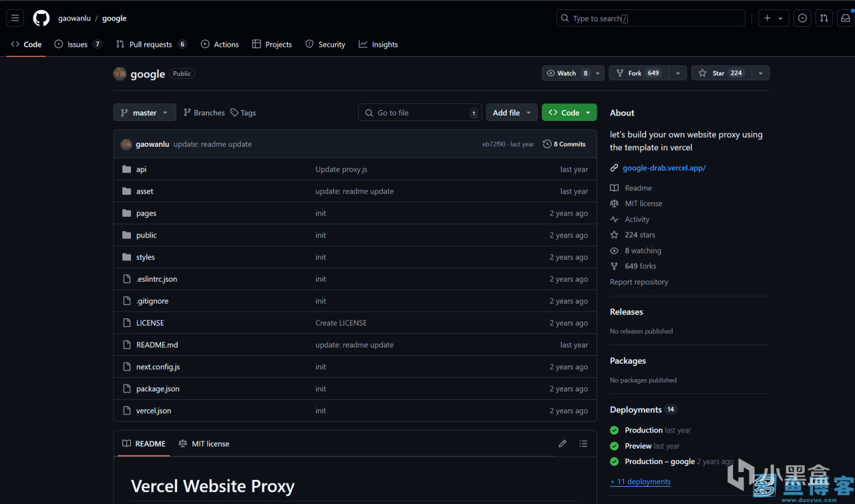
Task: Expand the Fork options dropdown arrow
Action: point(678,73)
